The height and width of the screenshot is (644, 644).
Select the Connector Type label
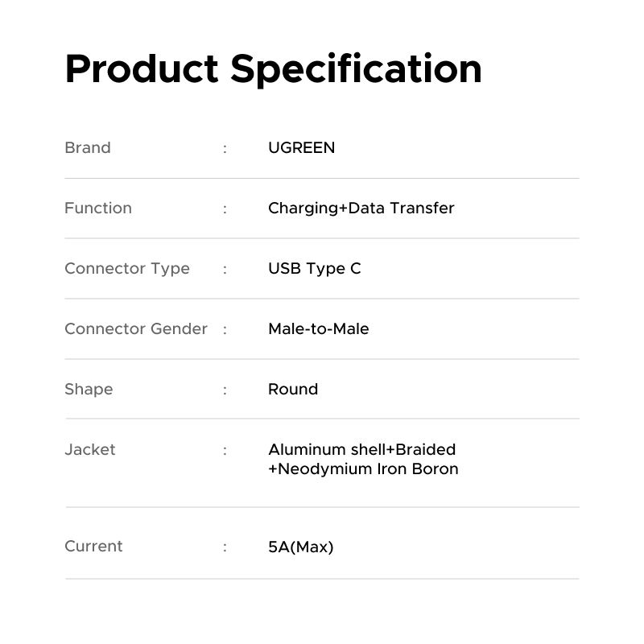click(127, 269)
